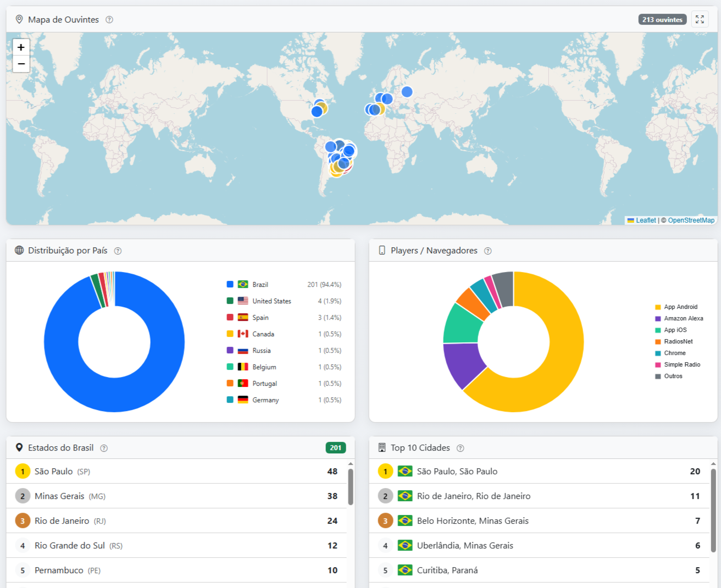The height and width of the screenshot is (588, 721).
Task: Open the help tooltip next to Mapa de Ouvintes
Action: [x=109, y=19]
